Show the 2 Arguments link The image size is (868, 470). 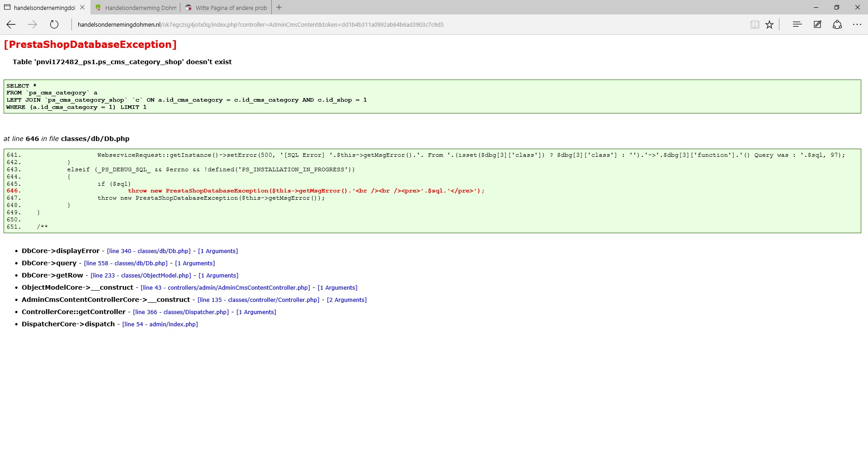click(x=347, y=300)
